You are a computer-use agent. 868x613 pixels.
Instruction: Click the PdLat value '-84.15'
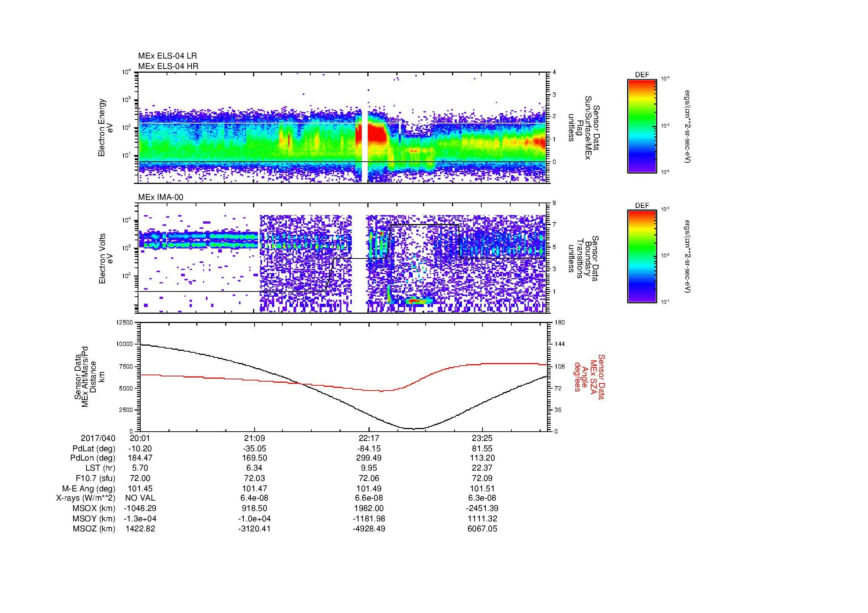click(x=369, y=449)
